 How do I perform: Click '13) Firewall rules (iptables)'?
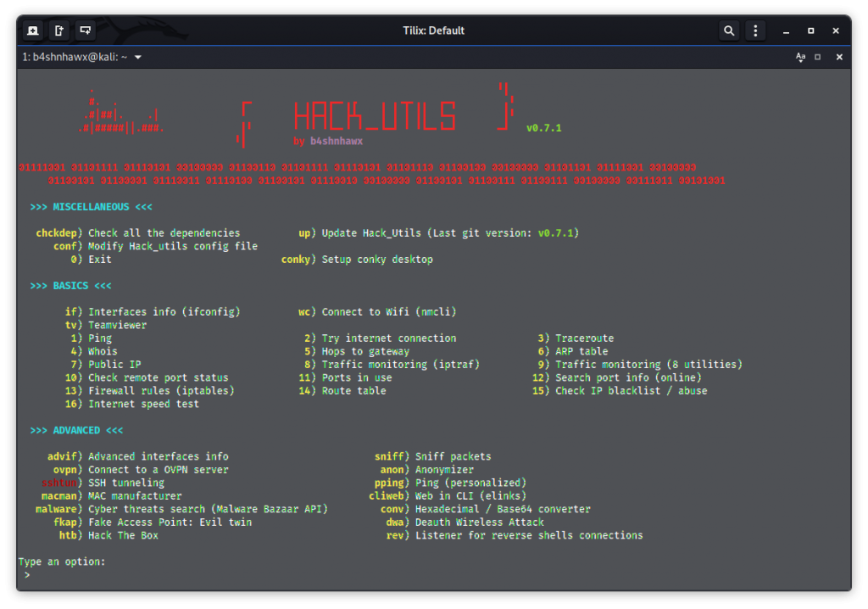coord(149,391)
